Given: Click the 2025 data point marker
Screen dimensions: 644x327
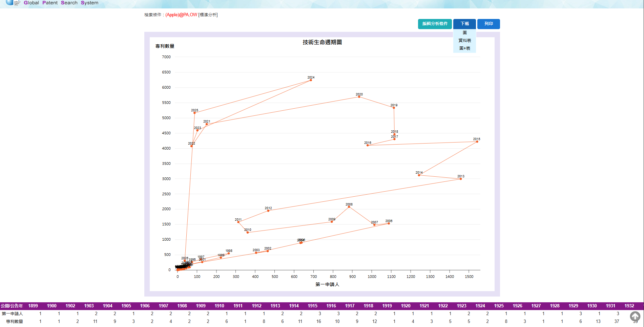Looking at the screenshot, I should click(194, 113).
